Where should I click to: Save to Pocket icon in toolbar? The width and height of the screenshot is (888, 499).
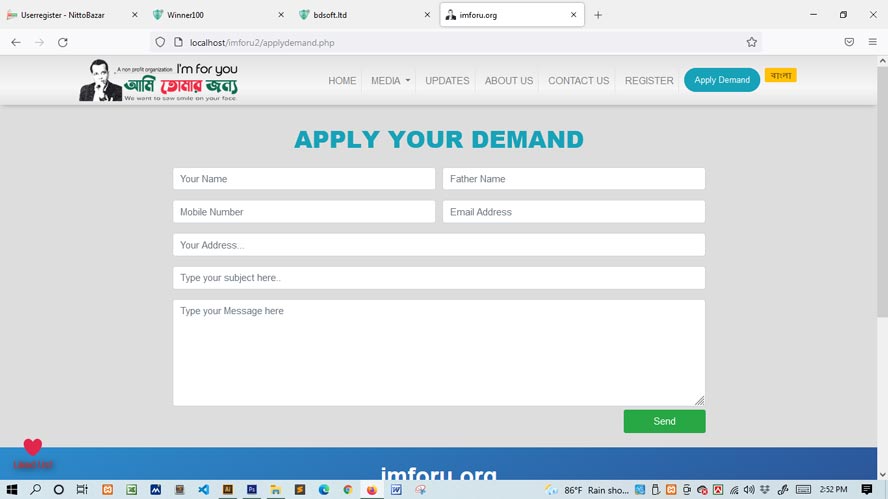click(x=849, y=42)
